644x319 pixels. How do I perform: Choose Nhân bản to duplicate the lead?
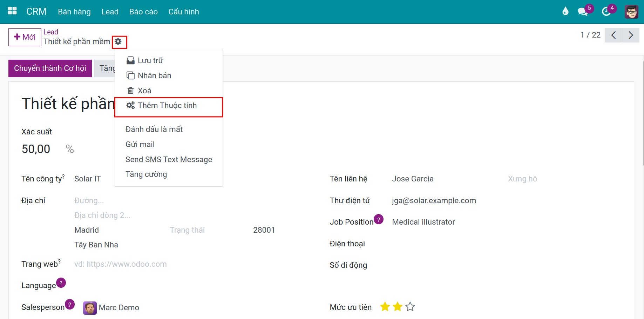[x=169, y=75]
